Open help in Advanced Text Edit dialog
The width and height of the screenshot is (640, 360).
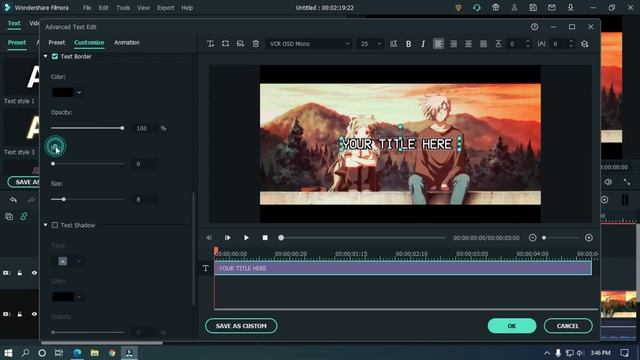pos(534,27)
